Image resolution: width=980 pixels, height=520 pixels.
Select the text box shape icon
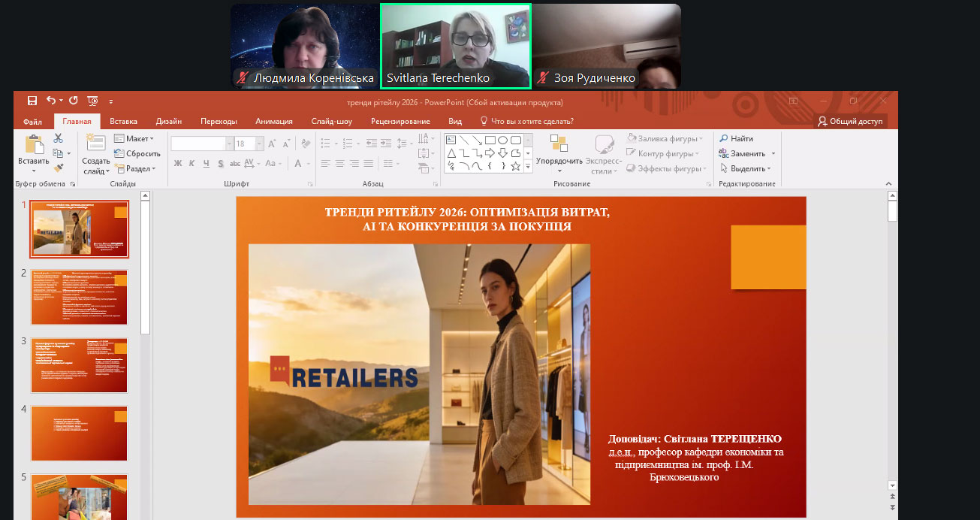pyautogui.click(x=451, y=140)
